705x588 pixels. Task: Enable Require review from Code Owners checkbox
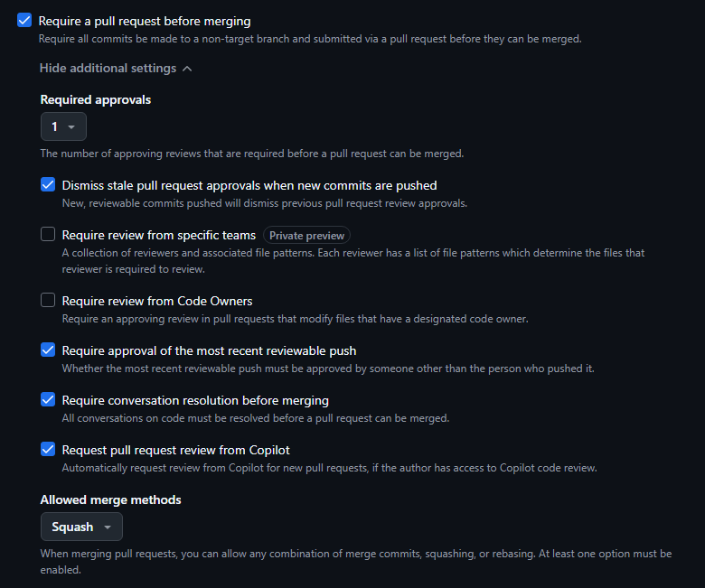coord(48,300)
